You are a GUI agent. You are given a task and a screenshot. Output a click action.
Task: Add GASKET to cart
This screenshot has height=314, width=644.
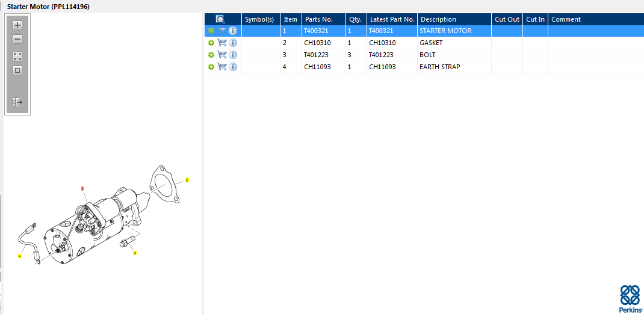pos(221,43)
